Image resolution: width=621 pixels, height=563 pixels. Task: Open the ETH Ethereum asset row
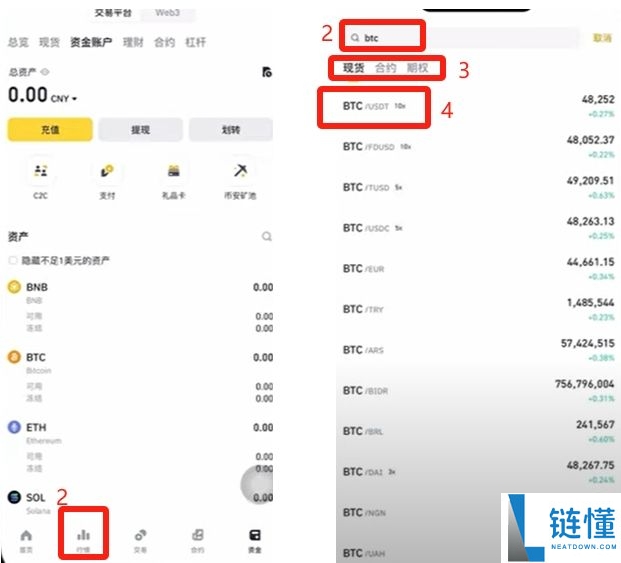point(140,447)
